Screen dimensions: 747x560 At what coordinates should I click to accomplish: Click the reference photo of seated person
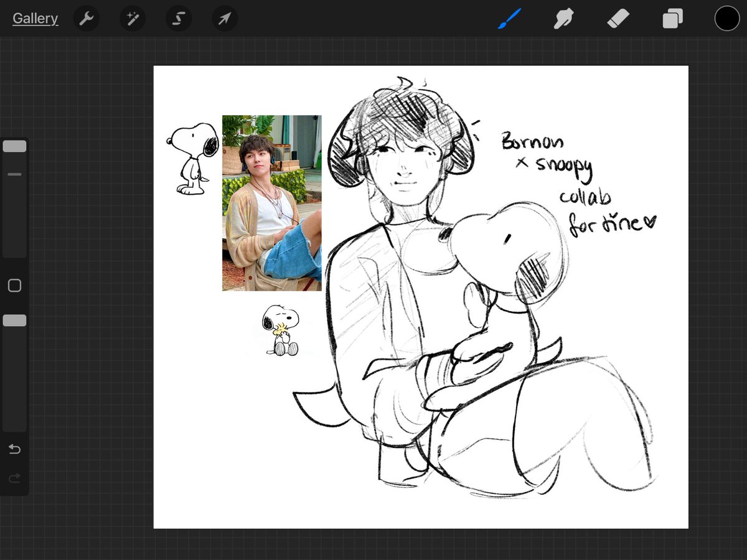pyautogui.click(x=272, y=203)
